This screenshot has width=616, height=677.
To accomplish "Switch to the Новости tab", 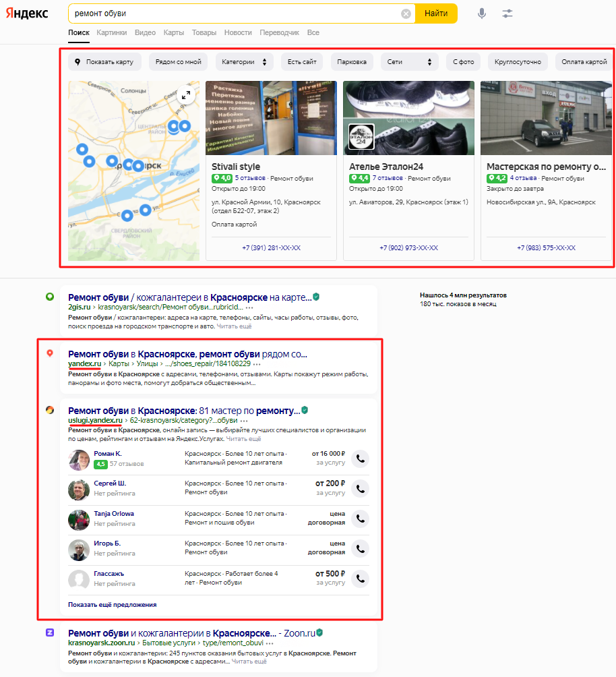I will tap(238, 33).
